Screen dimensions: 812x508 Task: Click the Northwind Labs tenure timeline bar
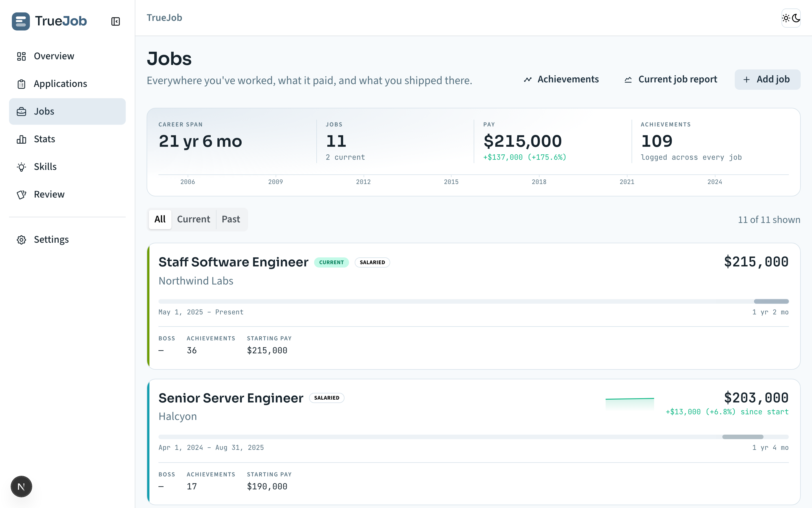point(473,301)
